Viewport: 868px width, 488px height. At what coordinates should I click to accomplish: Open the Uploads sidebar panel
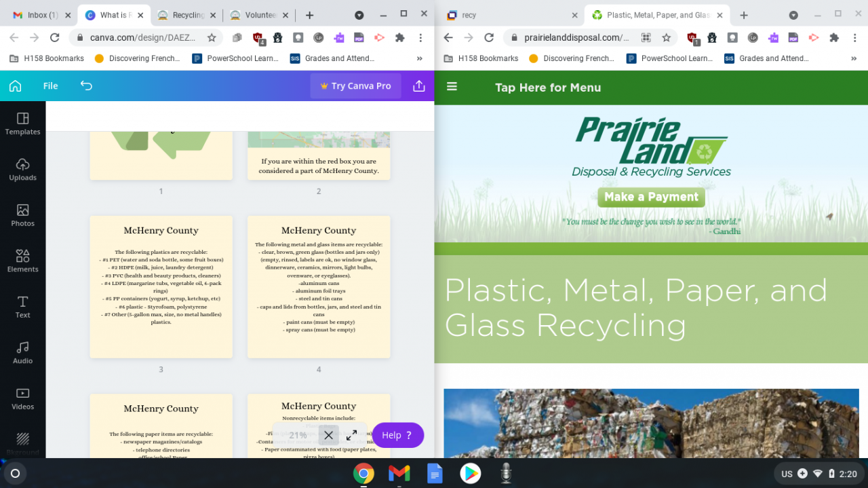22,170
